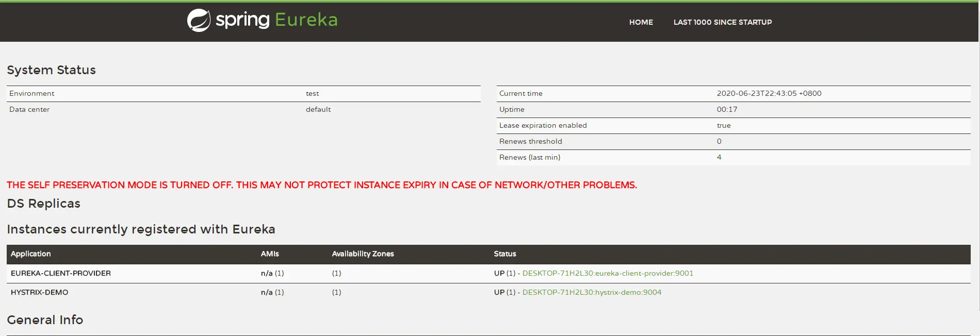980x336 pixels.
Task: Click the System Status heading
Action: [x=51, y=70]
